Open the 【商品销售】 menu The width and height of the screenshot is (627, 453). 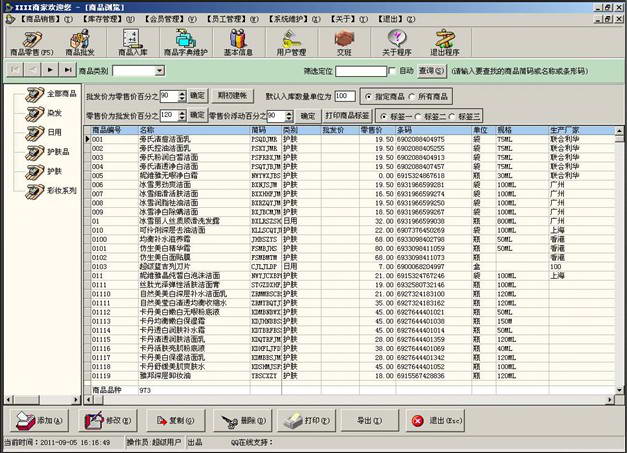point(46,19)
